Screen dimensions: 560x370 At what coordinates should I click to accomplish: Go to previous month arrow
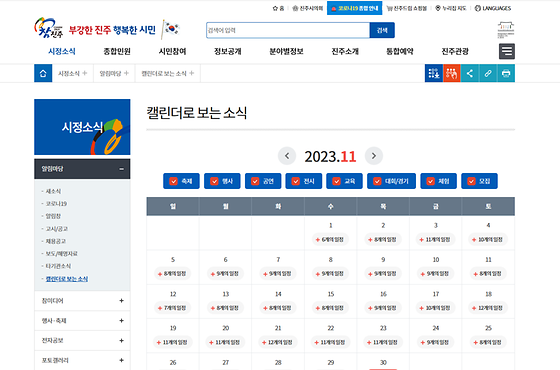coord(287,156)
